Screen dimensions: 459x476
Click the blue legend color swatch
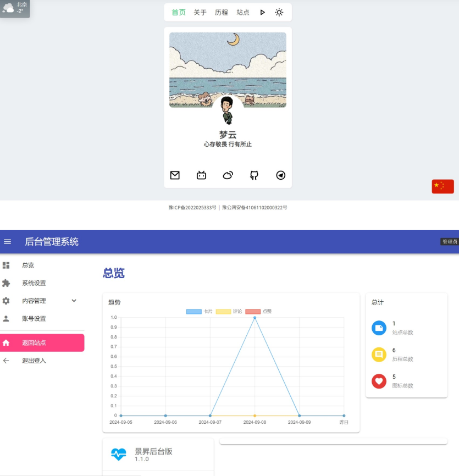[x=195, y=311]
